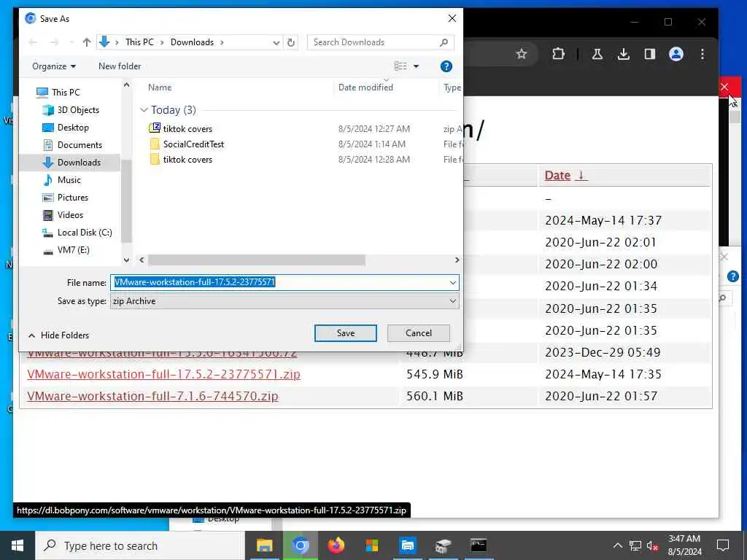The image size is (747, 560).
Task: Collapse the Today (3) group
Action: (x=144, y=110)
